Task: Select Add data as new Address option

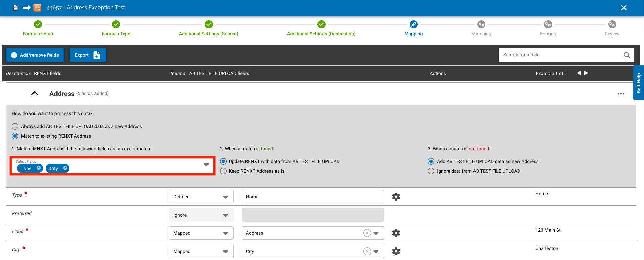Action: click(431, 161)
